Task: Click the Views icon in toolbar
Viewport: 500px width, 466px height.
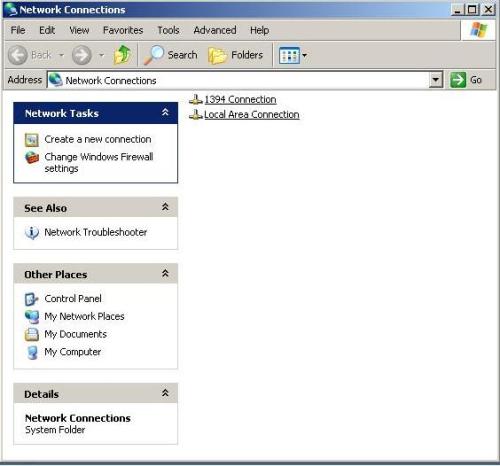Action: click(x=289, y=55)
